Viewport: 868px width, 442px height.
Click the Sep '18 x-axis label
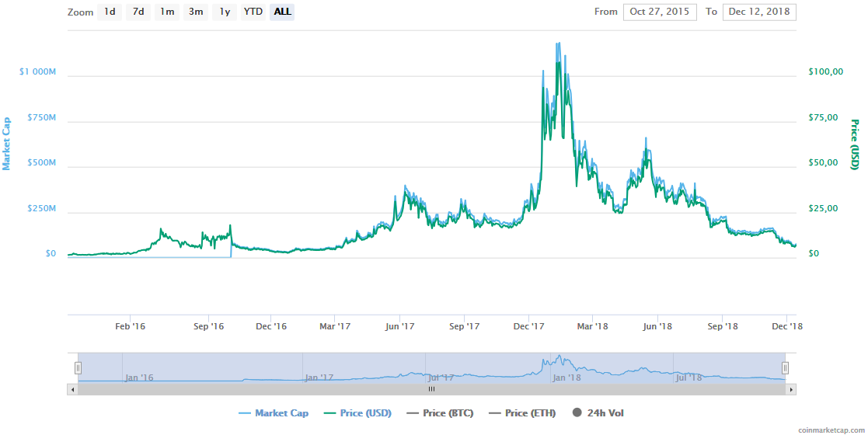tap(723, 327)
